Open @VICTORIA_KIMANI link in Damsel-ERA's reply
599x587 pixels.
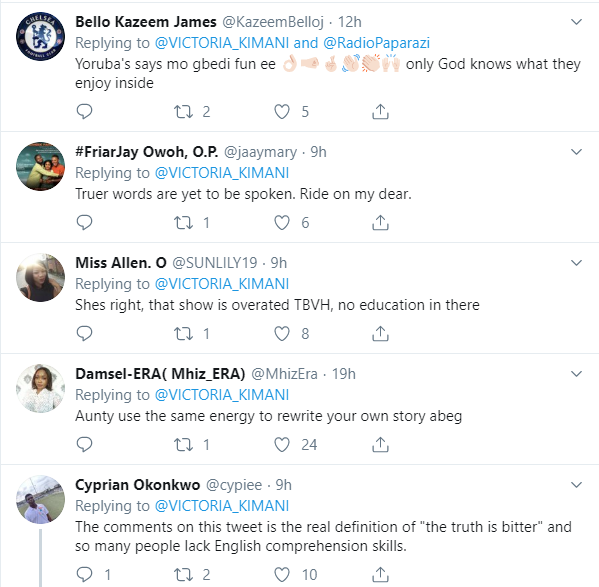(x=222, y=395)
